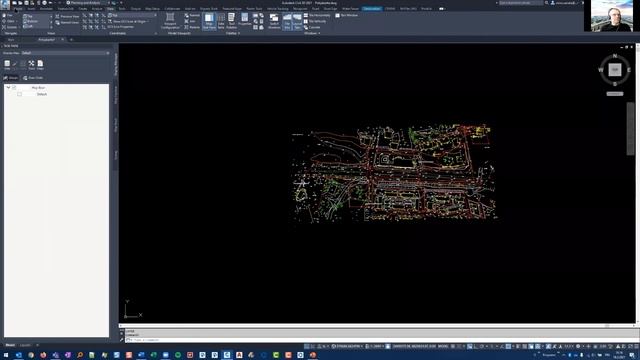Click Maps icon in Task Pane
Image resolution: width=640 pixels, height=360 pixels.
[x=40, y=65]
